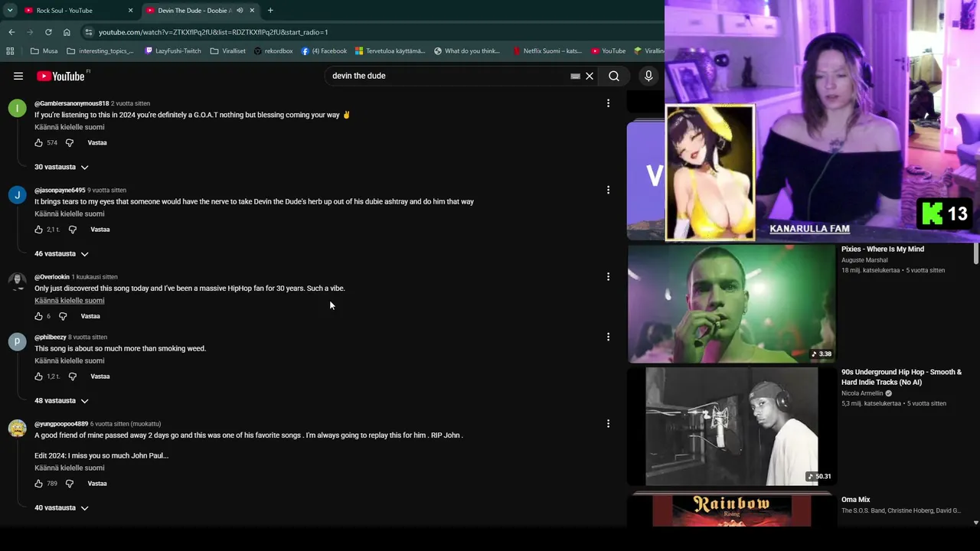Open options menu for yungpoopoo4889 comment
The width and height of the screenshot is (980, 551).
[608, 423]
